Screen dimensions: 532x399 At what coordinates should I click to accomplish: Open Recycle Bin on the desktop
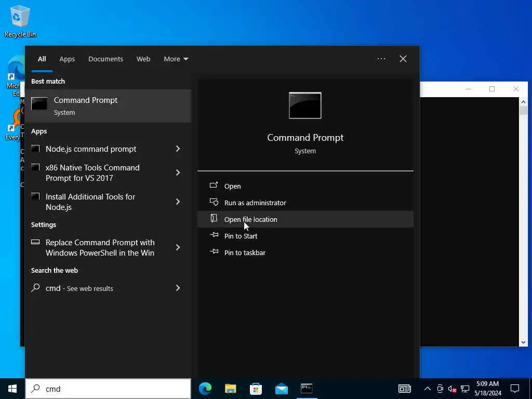[x=20, y=21]
